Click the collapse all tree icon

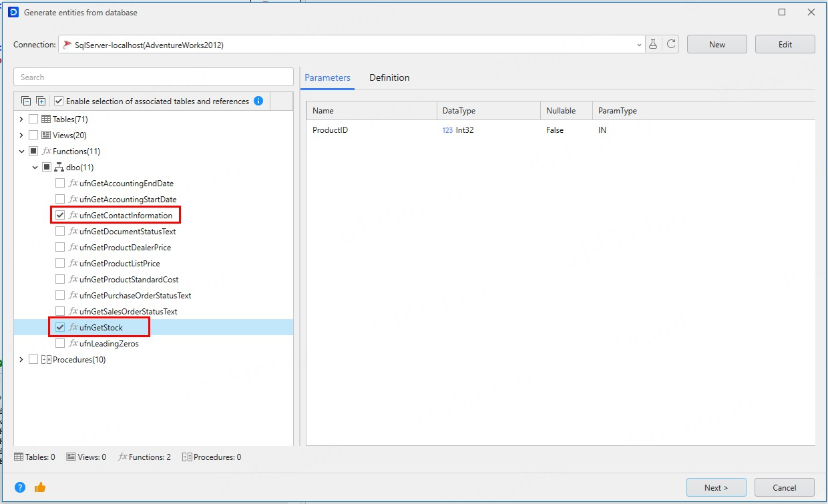(x=26, y=101)
